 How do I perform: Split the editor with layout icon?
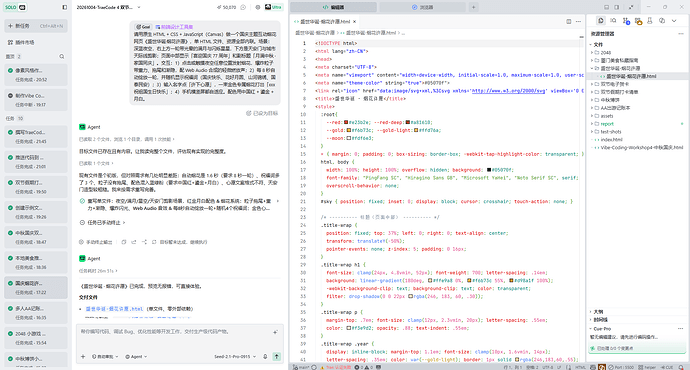pos(569,22)
